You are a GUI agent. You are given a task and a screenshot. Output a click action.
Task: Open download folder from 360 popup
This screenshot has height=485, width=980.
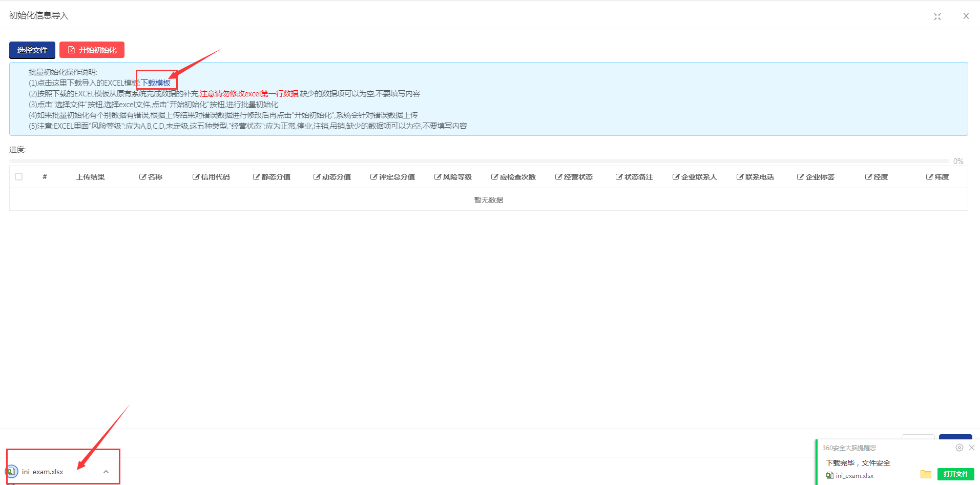click(926, 474)
